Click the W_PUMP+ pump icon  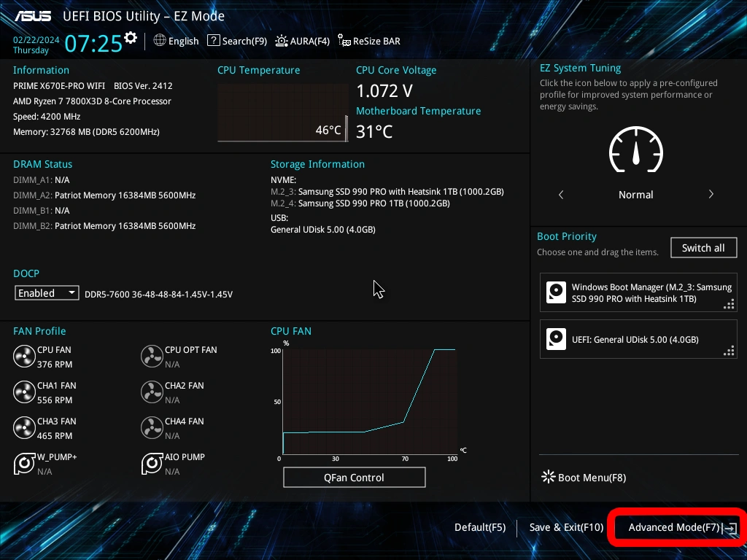[24, 463]
